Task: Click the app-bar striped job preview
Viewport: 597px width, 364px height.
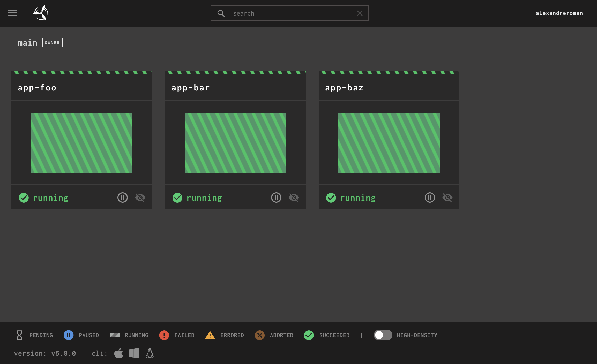Action: 235,143
